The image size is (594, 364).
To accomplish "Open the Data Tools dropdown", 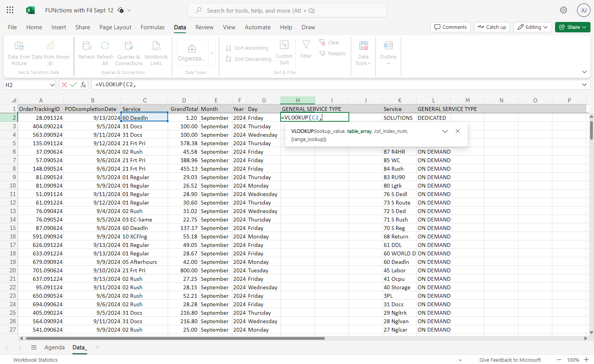I will pos(363,54).
